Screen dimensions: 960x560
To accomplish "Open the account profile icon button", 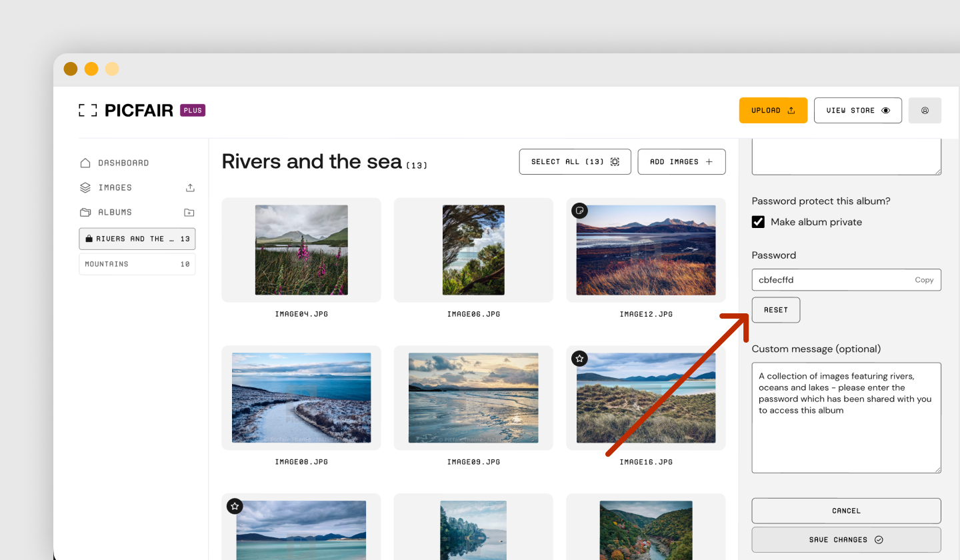I will tap(925, 111).
